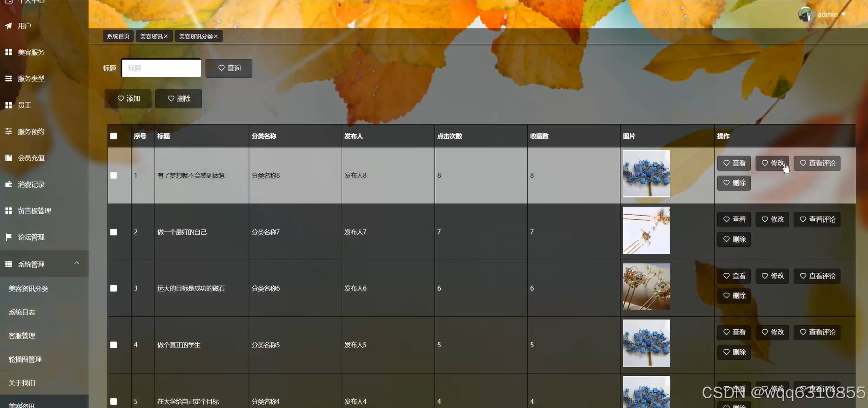Open the image thumbnail in row 3
Image resolution: width=868 pixels, height=408 pixels.
click(646, 287)
